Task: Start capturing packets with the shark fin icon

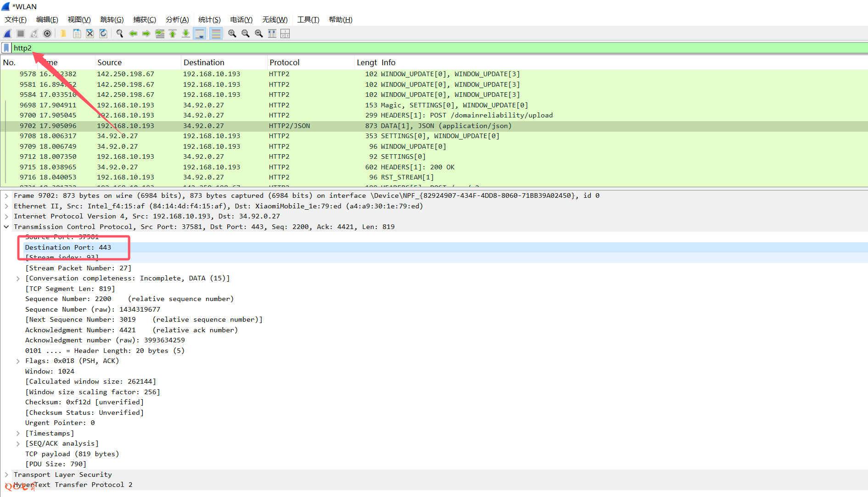Action: point(7,34)
